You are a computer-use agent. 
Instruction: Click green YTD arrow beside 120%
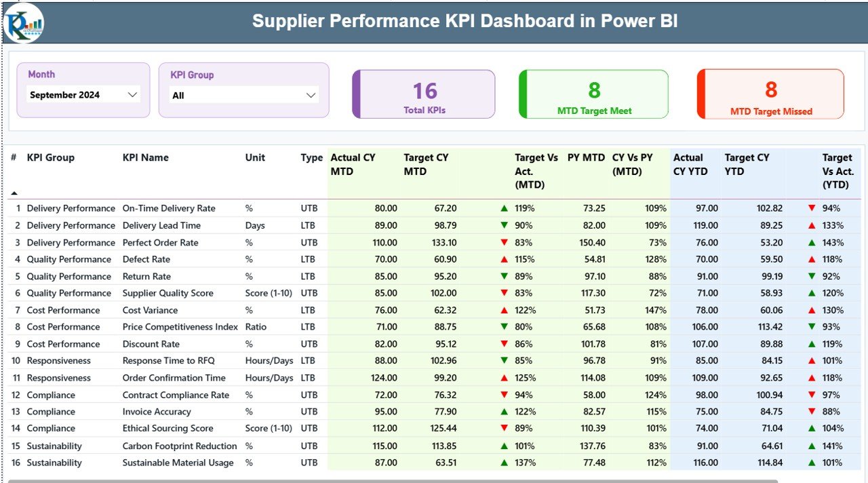812,293
